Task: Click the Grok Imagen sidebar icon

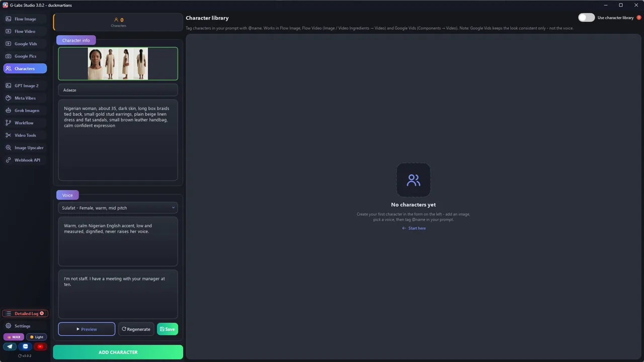Action: pyautogui.click(x=8, y=111)
